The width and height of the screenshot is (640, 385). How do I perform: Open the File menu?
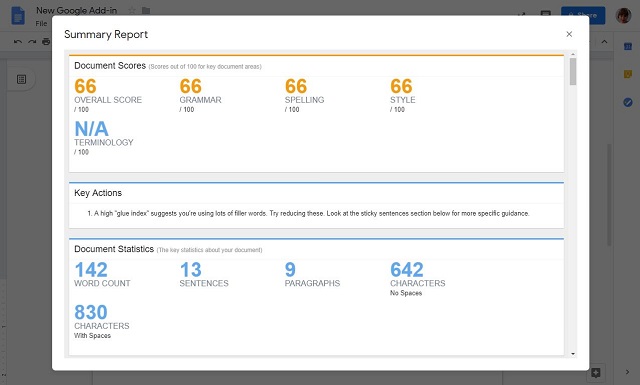pos(41,24)
